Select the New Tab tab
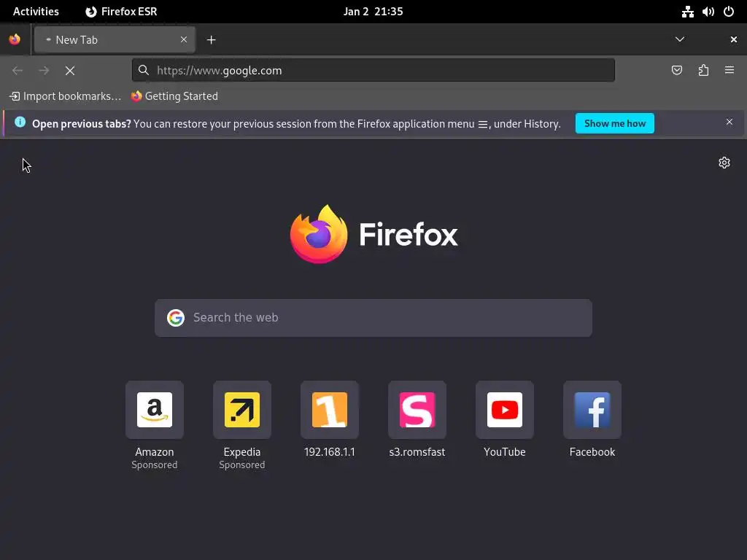This screenshot has width=747, height=560. [x=115, y=40]
